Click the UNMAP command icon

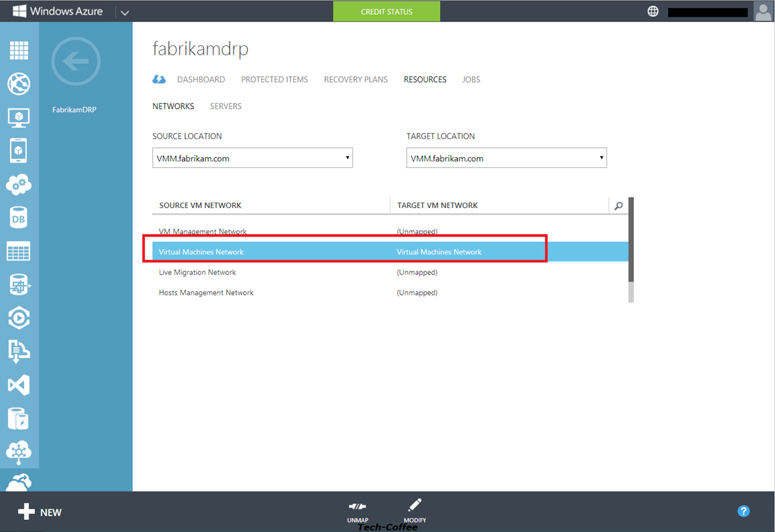tap(357, 511)
